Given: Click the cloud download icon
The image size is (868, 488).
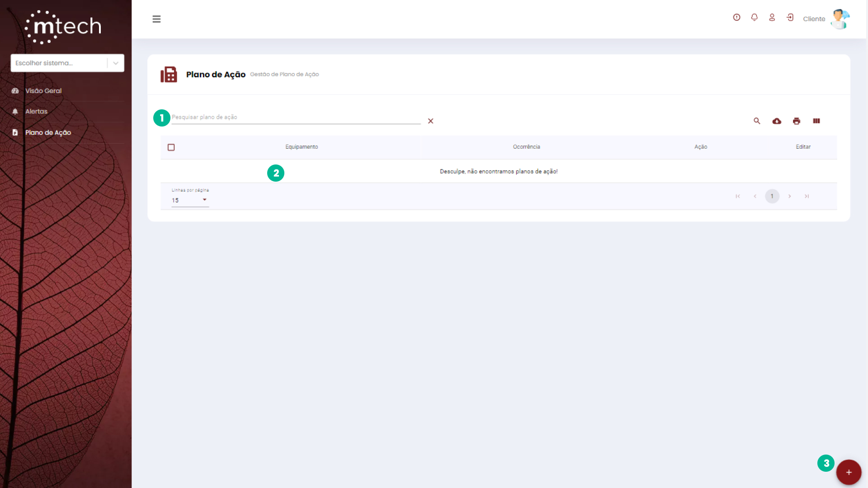Looking at the screenshot, I should pyautogui.click(x=777, y=121).
